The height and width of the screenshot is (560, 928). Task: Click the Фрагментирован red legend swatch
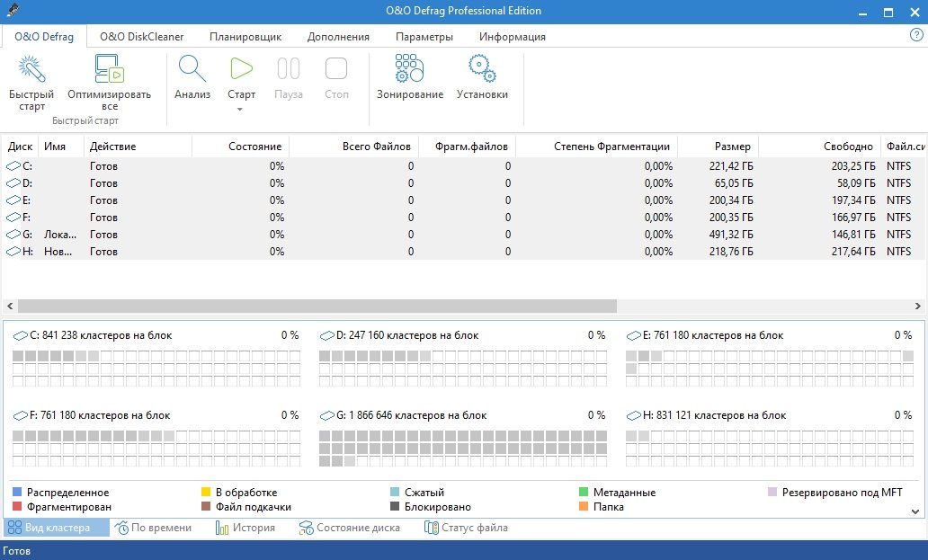17,507
